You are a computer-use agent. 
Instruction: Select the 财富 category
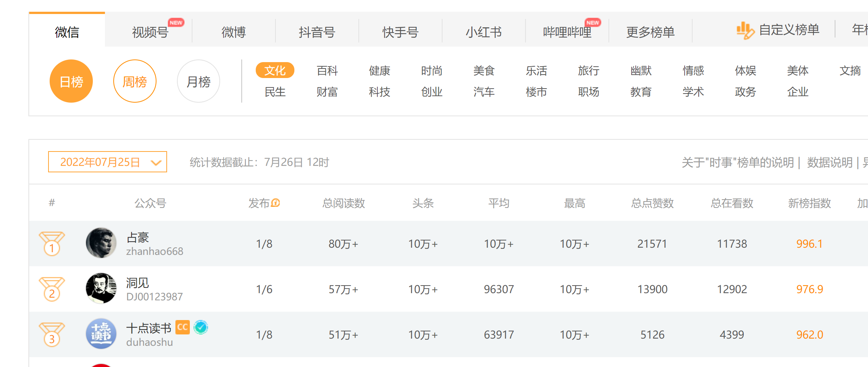coord(327,92)
